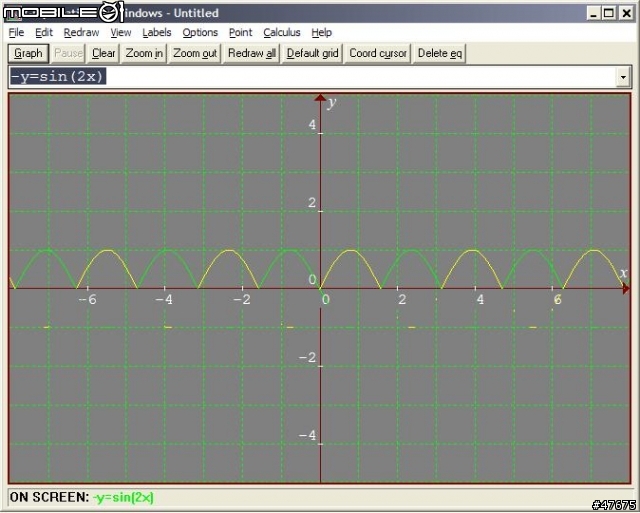Click the x-axis label -6 on the graph
640x513 pixels.
[x=87, y=300]
